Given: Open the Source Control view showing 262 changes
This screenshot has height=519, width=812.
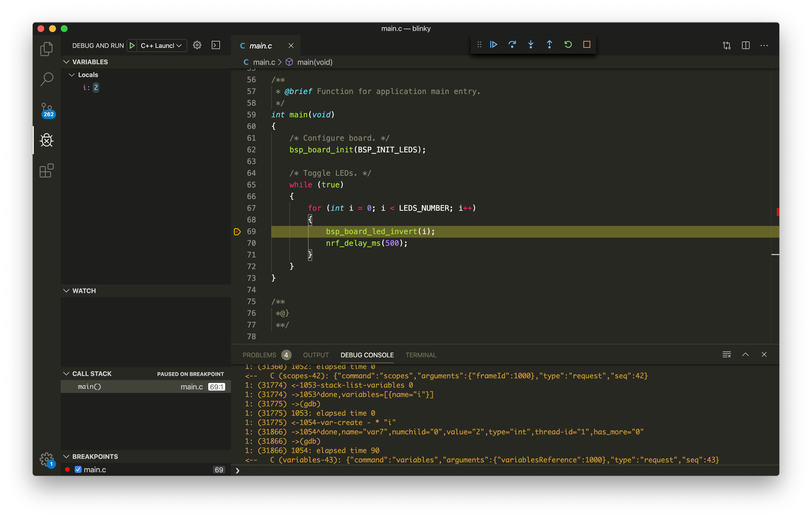Looking at the screenshot, I should coord(47,110).
